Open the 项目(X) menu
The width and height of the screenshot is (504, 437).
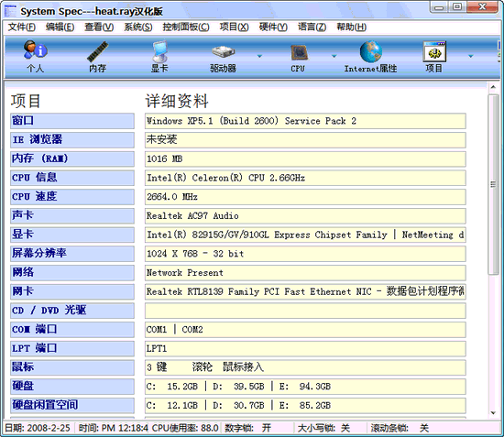pos(234,27)
